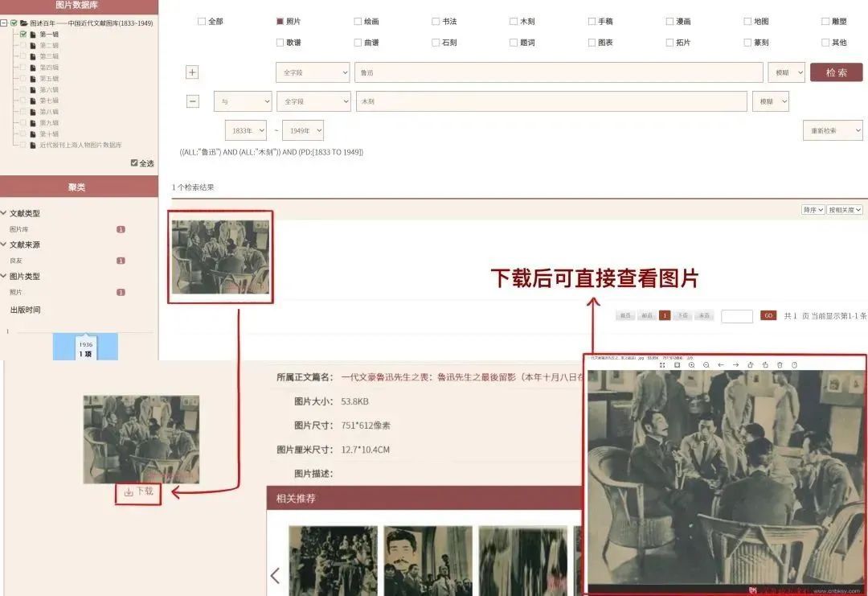
Task: Click the 检索 search button
Action: click(836, 72)
